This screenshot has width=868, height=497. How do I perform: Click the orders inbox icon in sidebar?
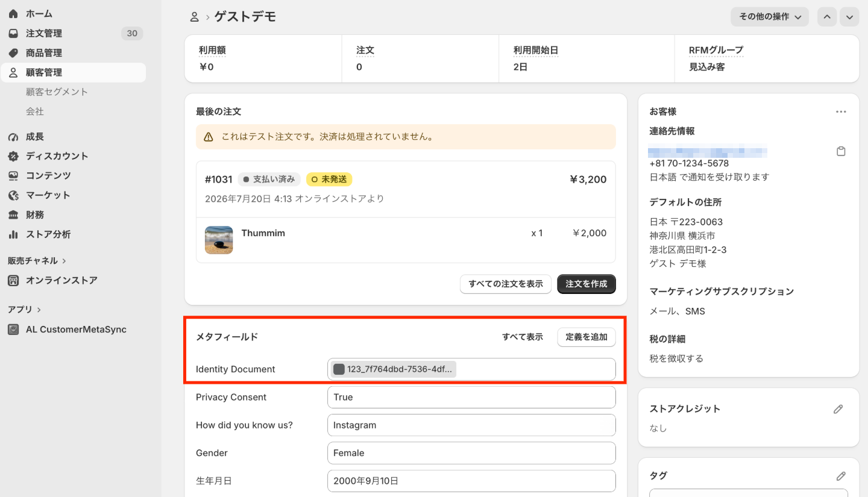pos(13,33)
